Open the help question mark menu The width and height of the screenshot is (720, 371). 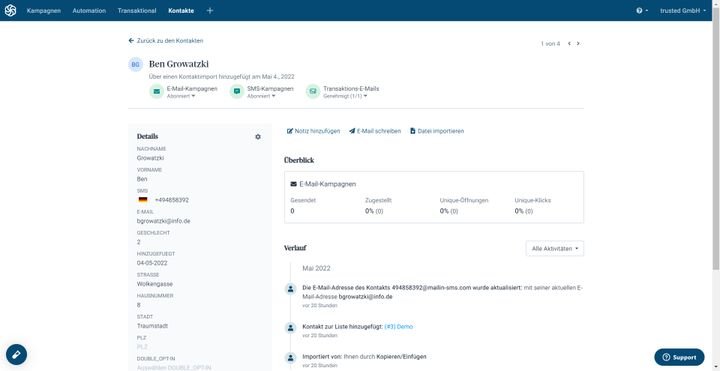[642, 11]
